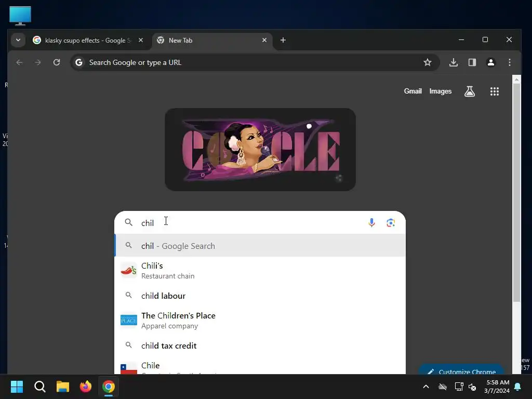532x399 pixels.
Task: Open notifications bell icon
Action: [518, 387]
